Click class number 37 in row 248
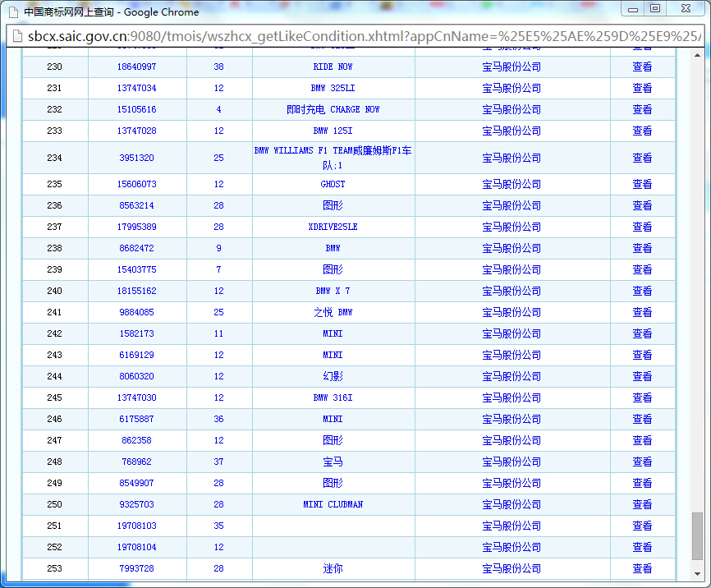The width and height of the screenshot is (711, 588). pyautogui.click(x=219, y=462)
